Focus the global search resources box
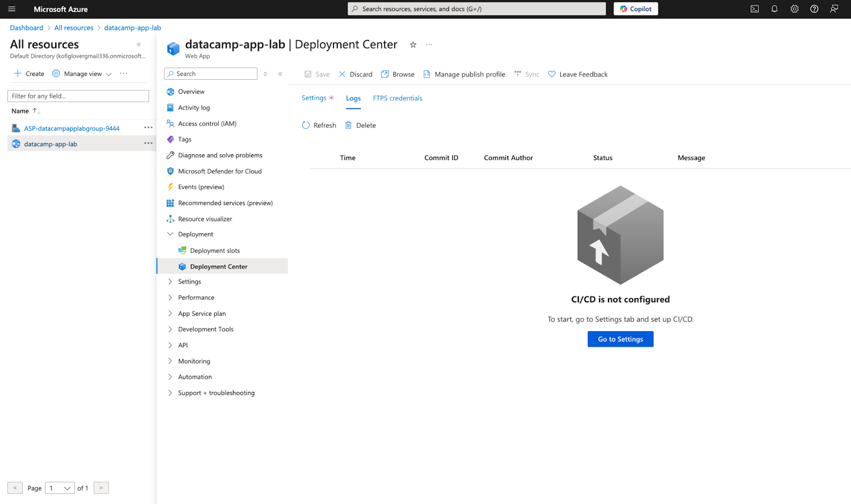851x504 pixels. [x=477, y=9]
